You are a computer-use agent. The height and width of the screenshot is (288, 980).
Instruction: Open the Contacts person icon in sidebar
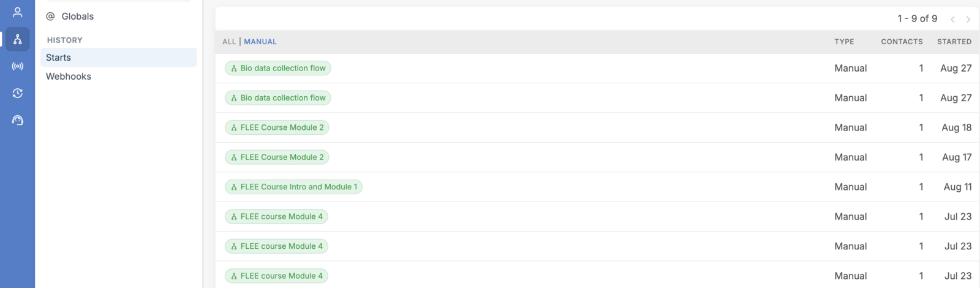17,12
